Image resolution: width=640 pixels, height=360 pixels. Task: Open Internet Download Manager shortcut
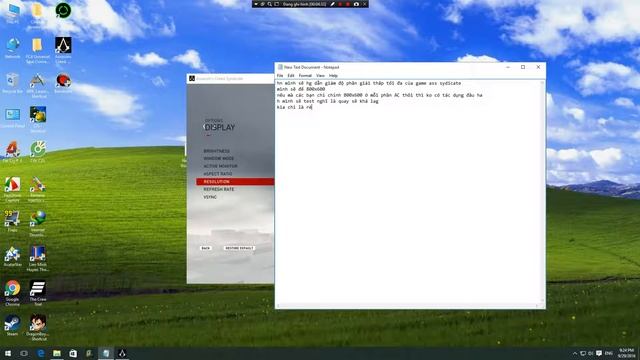point(38,223)
